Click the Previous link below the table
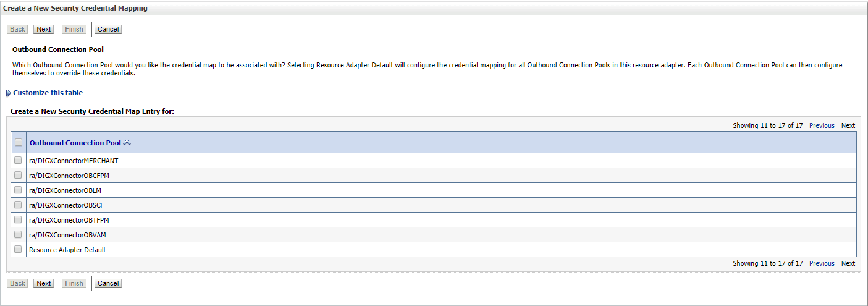Image resolution: width=868 pixels, height=306 pixels. (x=822, y=263)
